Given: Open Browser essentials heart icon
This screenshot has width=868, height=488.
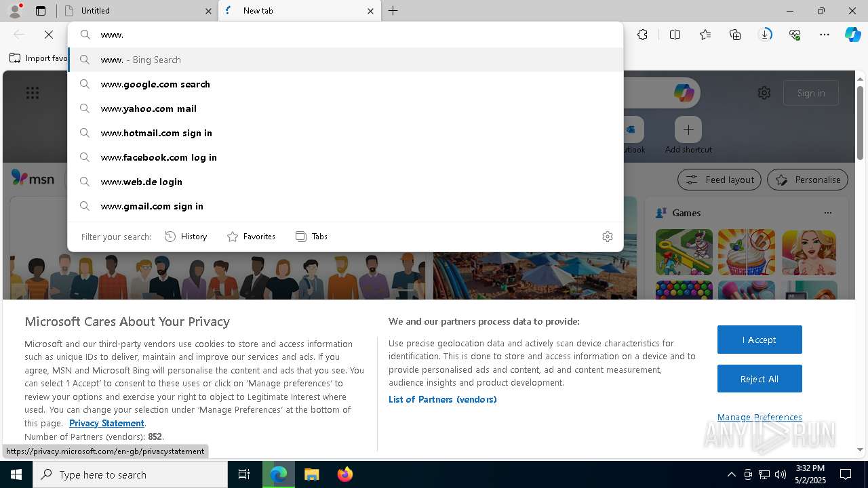Looking at the screenshot, I should pos(795,35).
